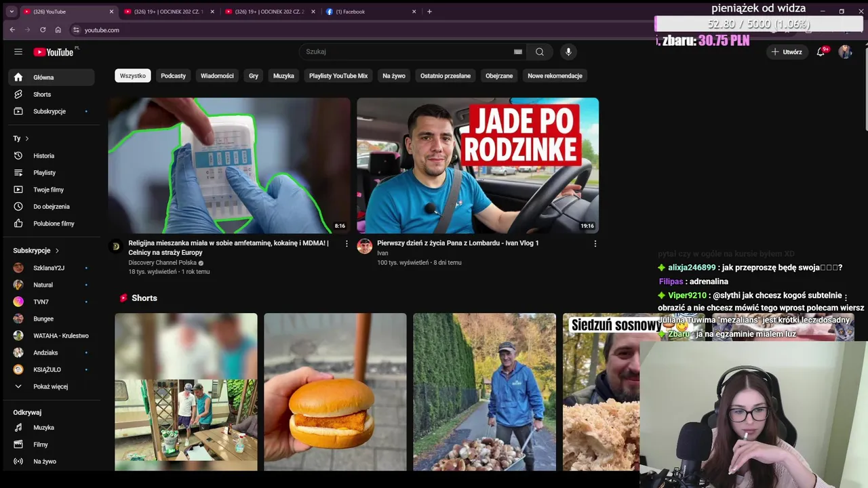Click Pierwszy dzień z życia Pana z Lombardu title
Image resolution: width=868 pixels, height=488 pixels.
pos(458,243)
